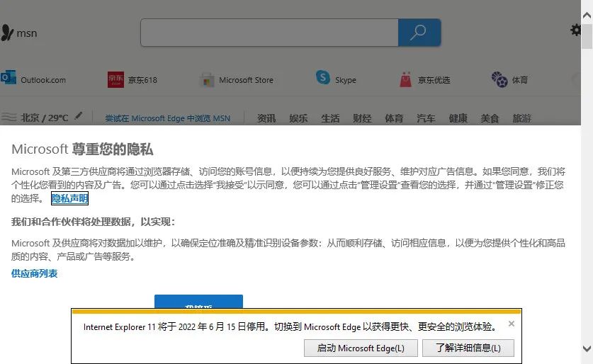This screenshot has height=364, width=593.
Task: Click the Microsoft Store bag icon
Action: tap(207, 80)
